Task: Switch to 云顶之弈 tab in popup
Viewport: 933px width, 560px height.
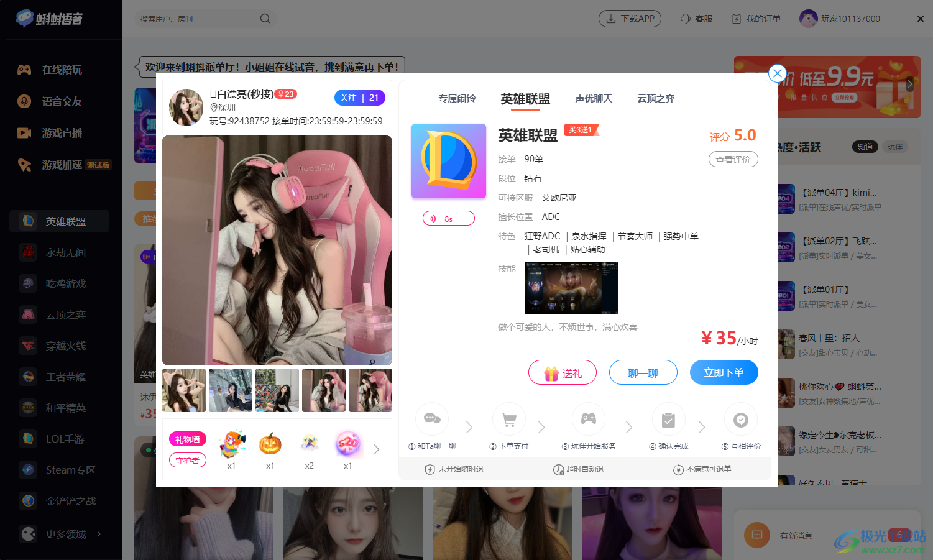Action: click(x=656, y=99)
